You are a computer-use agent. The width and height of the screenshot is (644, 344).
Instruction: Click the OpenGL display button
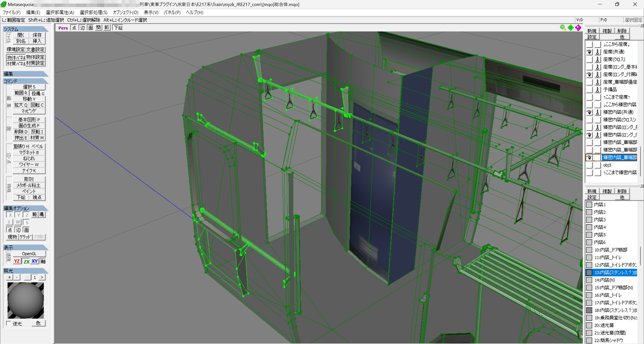click(x=29, y=254)
